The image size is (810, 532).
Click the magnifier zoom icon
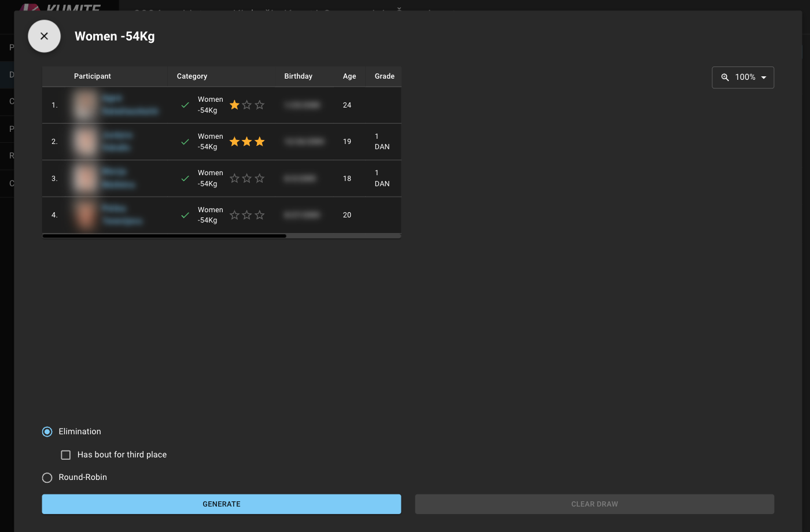pos(725,77)
